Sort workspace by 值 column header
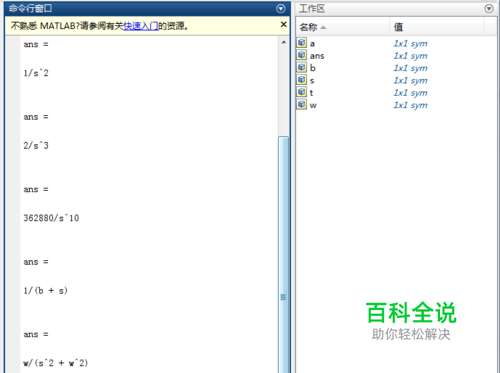Viewport: 500px width, 373px height. (x=437, y=27)
